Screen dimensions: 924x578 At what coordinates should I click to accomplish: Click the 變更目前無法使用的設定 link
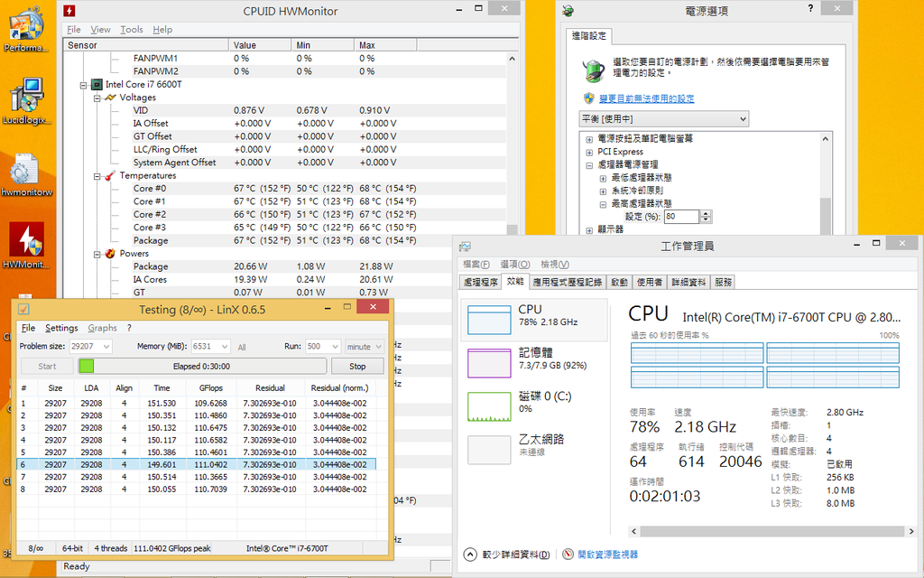click(x=646, y=98)
